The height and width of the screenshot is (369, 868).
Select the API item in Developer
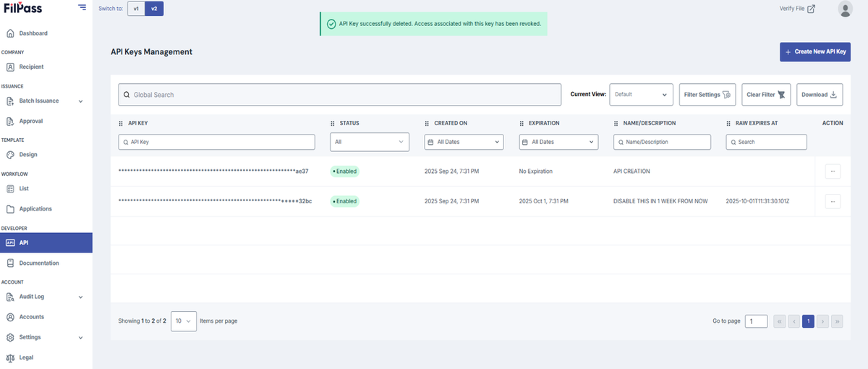point(46,242)
